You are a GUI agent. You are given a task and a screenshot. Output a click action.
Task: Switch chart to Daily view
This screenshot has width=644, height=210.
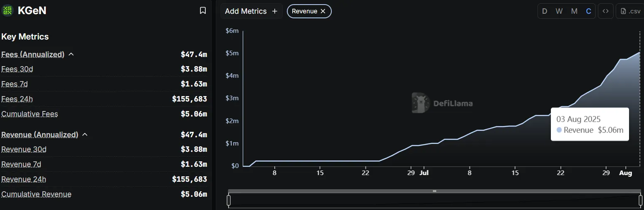click(545, 11)
